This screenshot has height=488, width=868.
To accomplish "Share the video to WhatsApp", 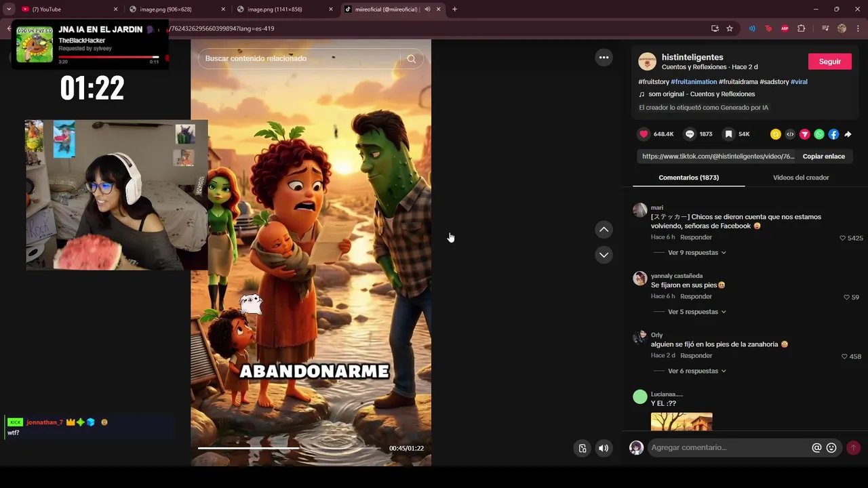I will (819, 134).
